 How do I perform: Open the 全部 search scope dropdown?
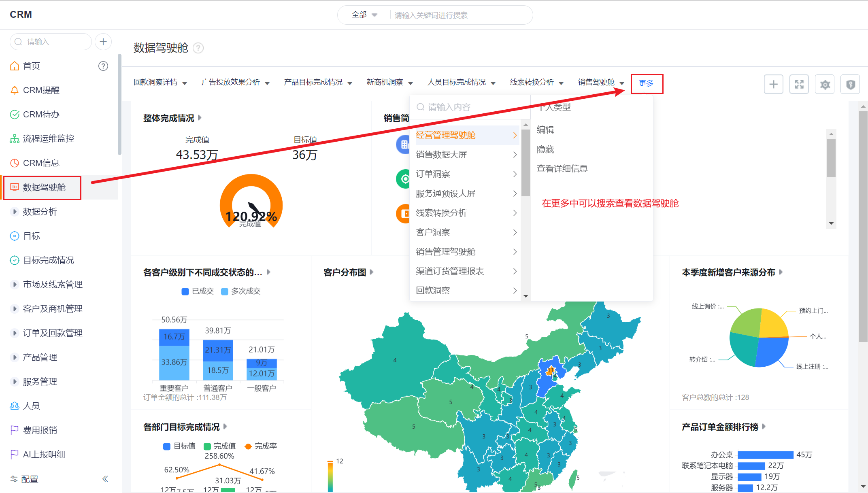tap(364, 15)
